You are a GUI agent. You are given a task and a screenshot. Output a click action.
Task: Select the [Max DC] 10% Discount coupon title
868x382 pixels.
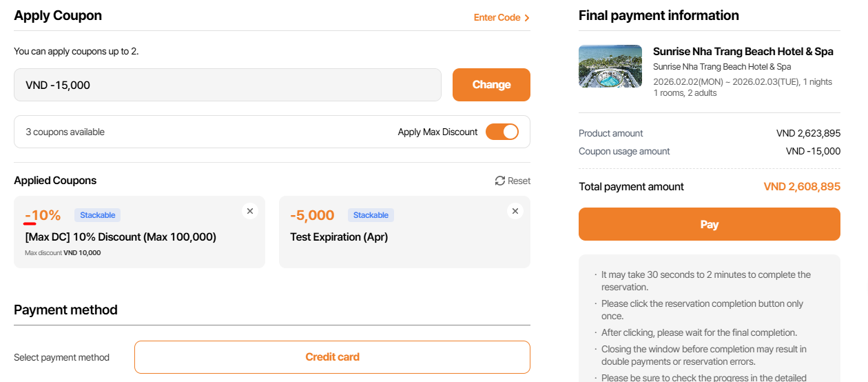tap(121, 237)
